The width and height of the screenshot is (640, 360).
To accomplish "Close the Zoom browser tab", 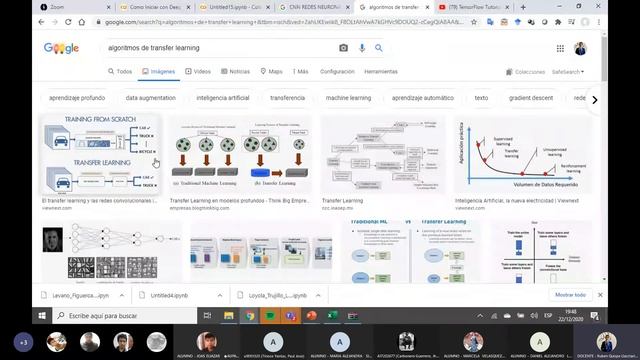I will click(x=108, y=7).
